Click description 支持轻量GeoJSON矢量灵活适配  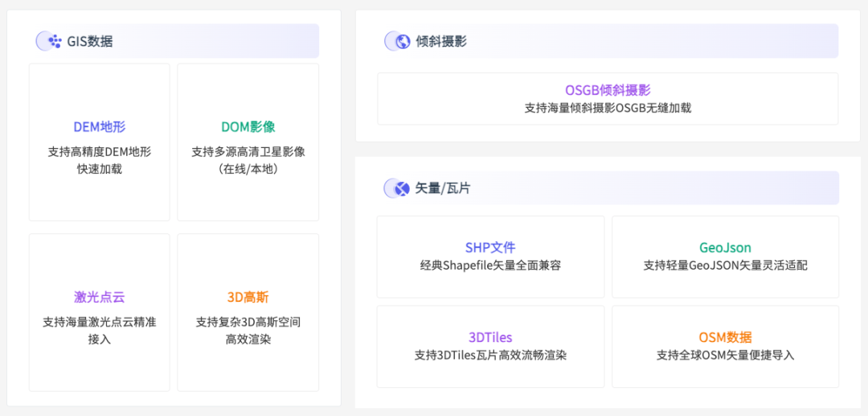[x=725, y=266]
